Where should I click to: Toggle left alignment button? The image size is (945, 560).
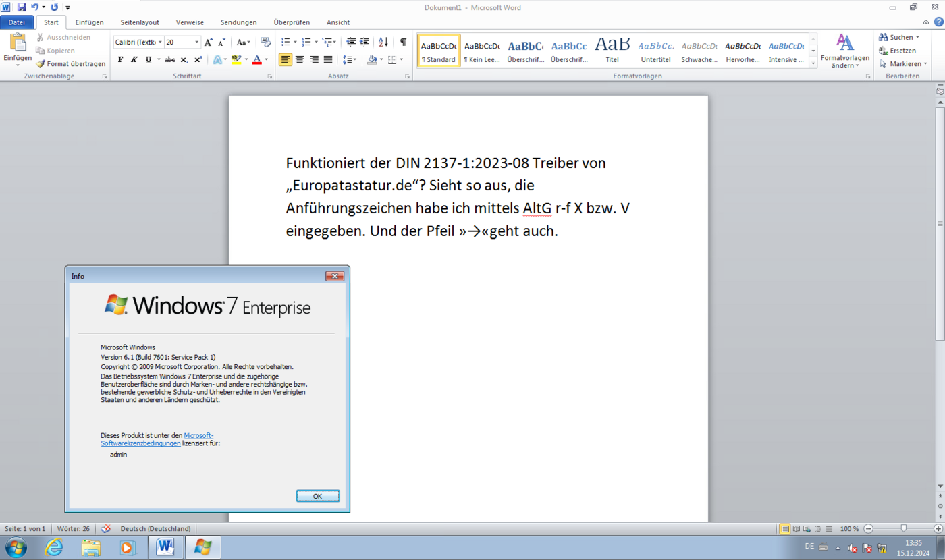[x=286, y=59]
